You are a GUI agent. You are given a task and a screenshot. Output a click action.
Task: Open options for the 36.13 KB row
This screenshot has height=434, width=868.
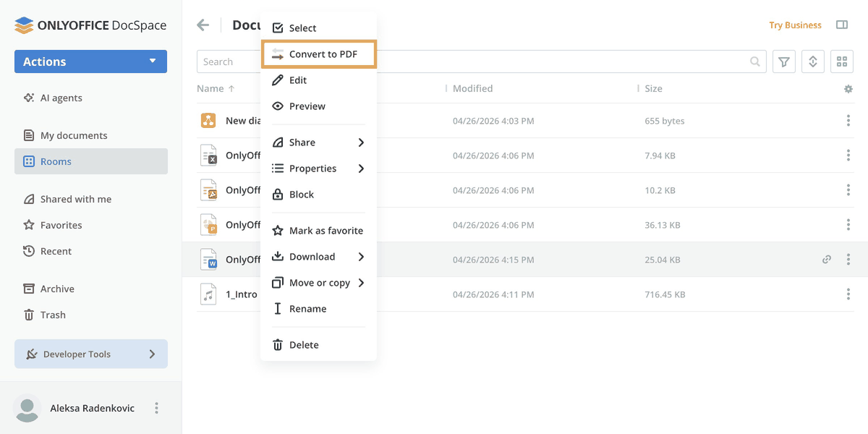(848, 225)
